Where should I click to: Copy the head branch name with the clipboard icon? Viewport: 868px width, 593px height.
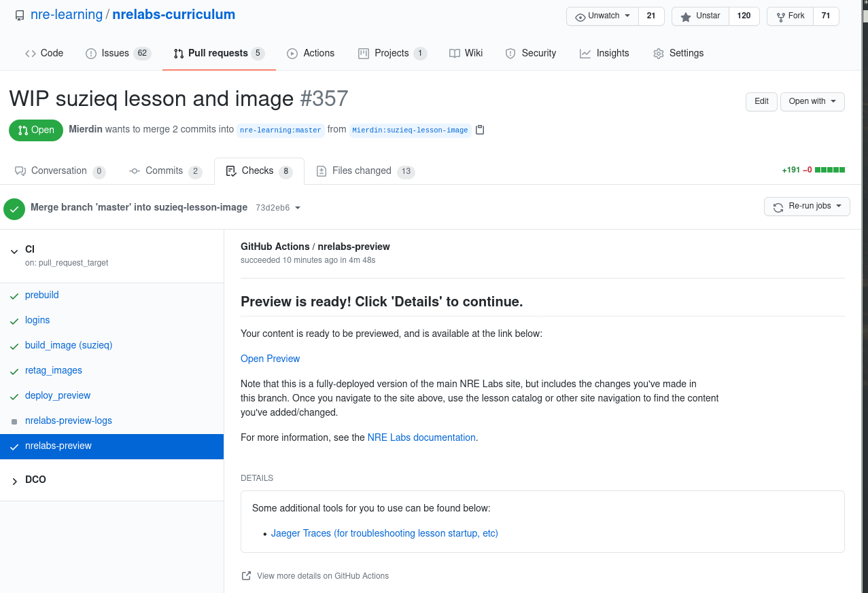[480, 130]
